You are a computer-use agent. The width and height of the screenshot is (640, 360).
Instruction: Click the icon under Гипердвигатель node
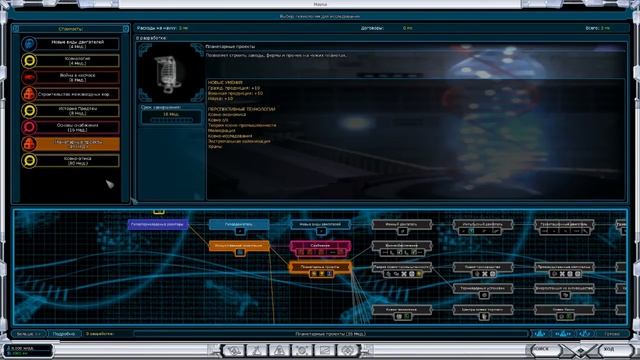240,231
